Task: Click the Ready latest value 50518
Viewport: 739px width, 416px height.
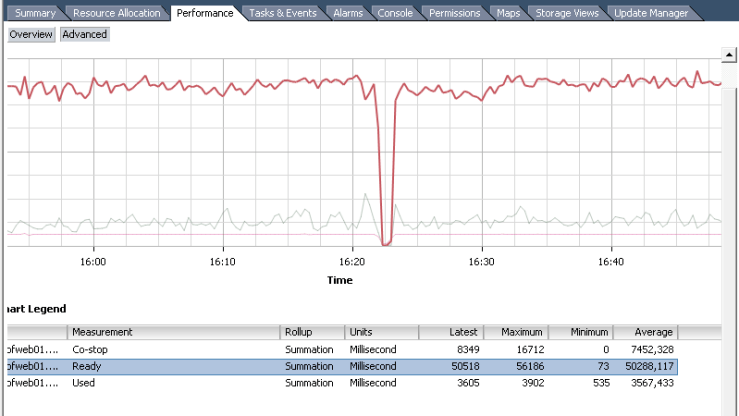Action: pyautogui.click(x=465, y=367)
